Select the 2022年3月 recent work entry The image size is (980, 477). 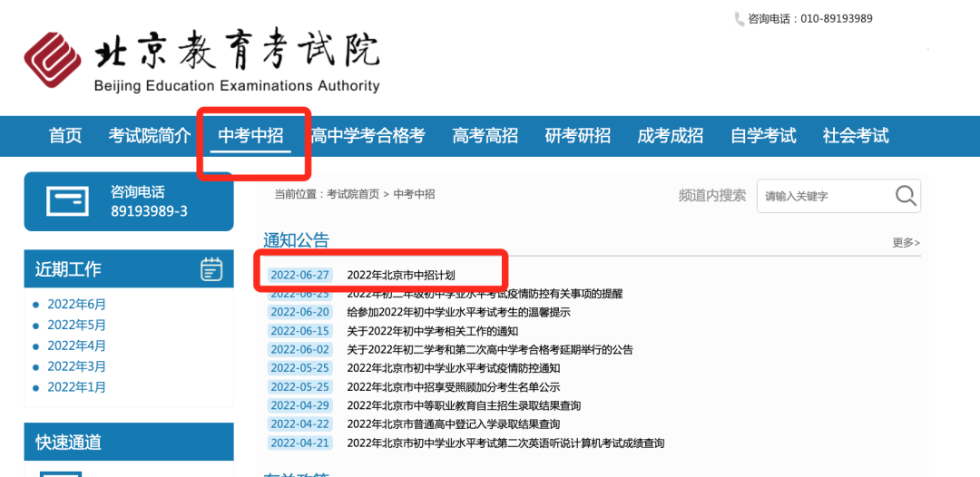(x=76, y=367)
